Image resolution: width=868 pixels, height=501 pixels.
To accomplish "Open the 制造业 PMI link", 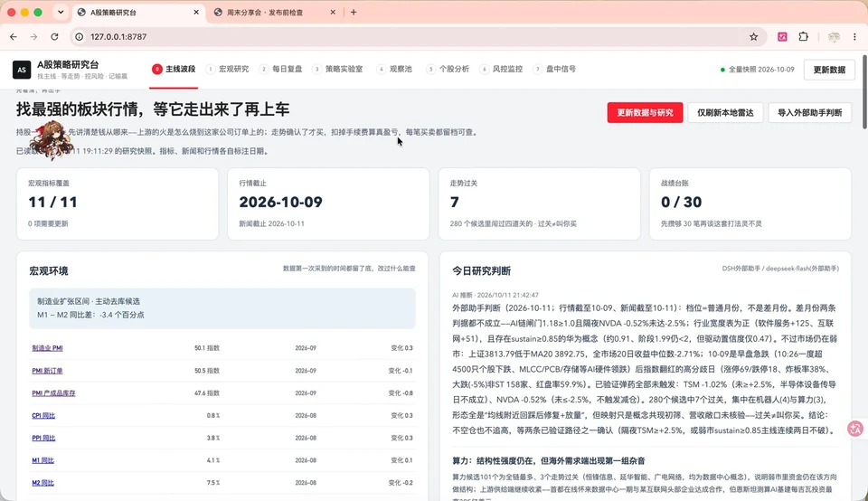I will click(47, 348).
